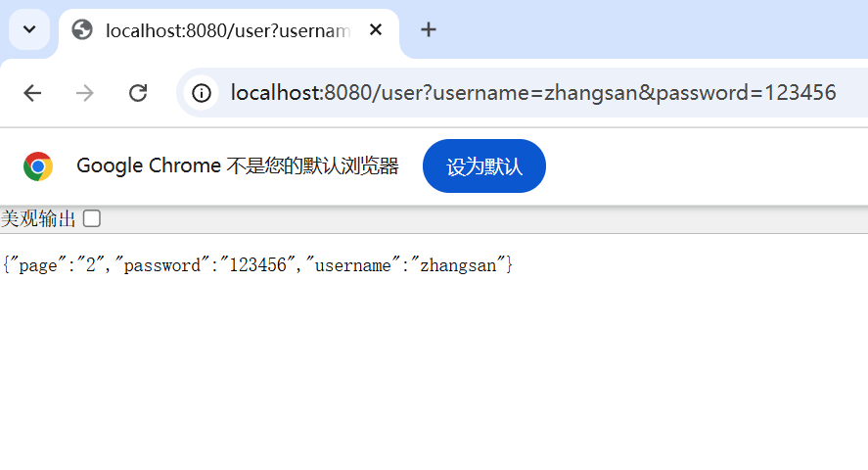Go back to the previous page
This screenshot has width=868, height=470.
tap(32, 93)
